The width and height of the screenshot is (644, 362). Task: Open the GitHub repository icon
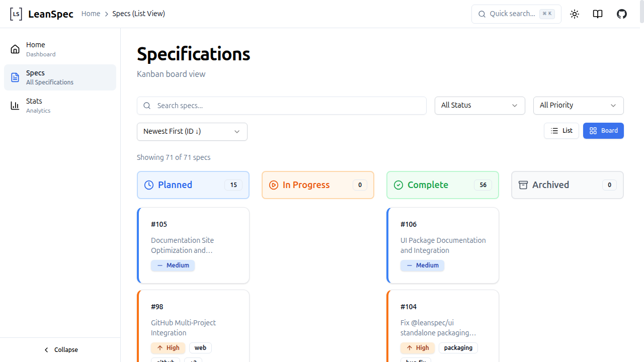pyautogui.click(x=622, y=14)
